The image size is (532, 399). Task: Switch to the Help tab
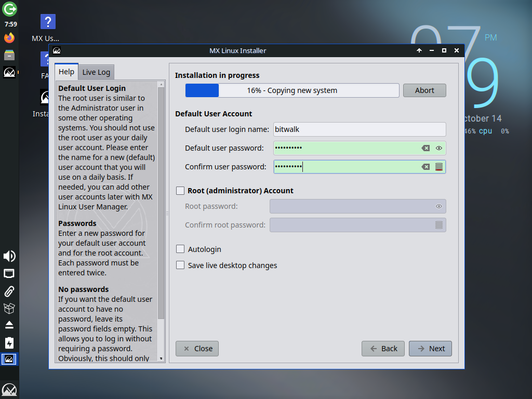pos(66,72)
